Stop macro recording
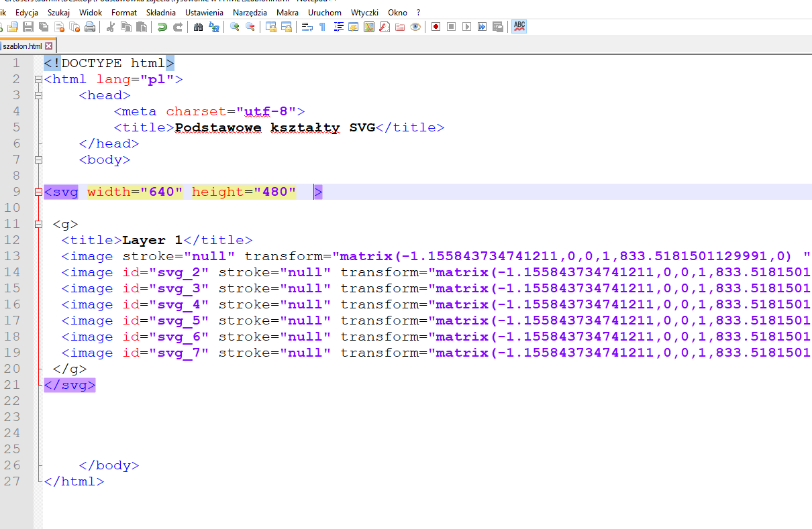Image resolution: width=812 pixels, height=529 pixels. [451, 27]
